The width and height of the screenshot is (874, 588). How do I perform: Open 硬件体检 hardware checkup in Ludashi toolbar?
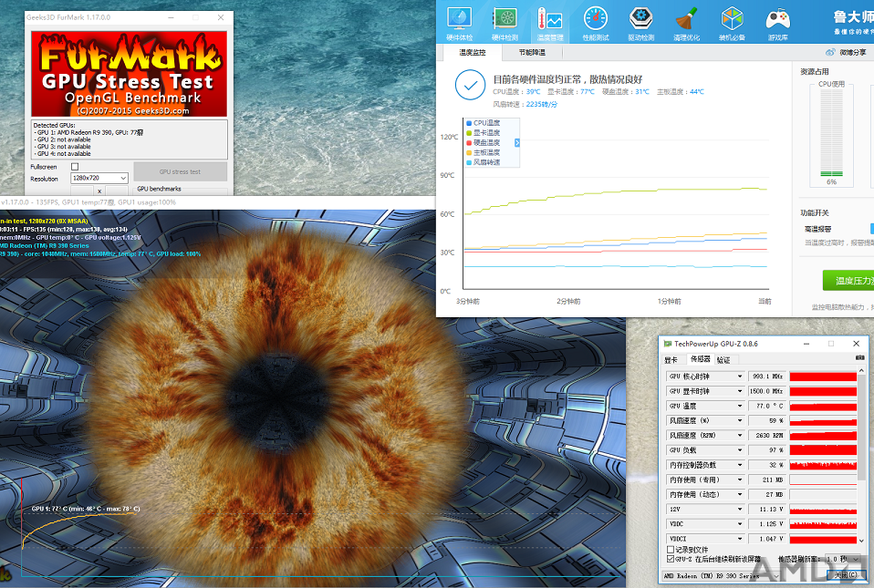[459, 24]
